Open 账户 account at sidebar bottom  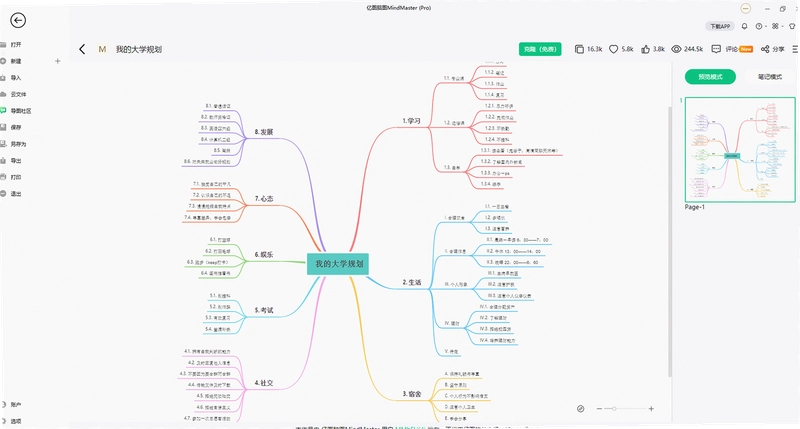point(16,405)
